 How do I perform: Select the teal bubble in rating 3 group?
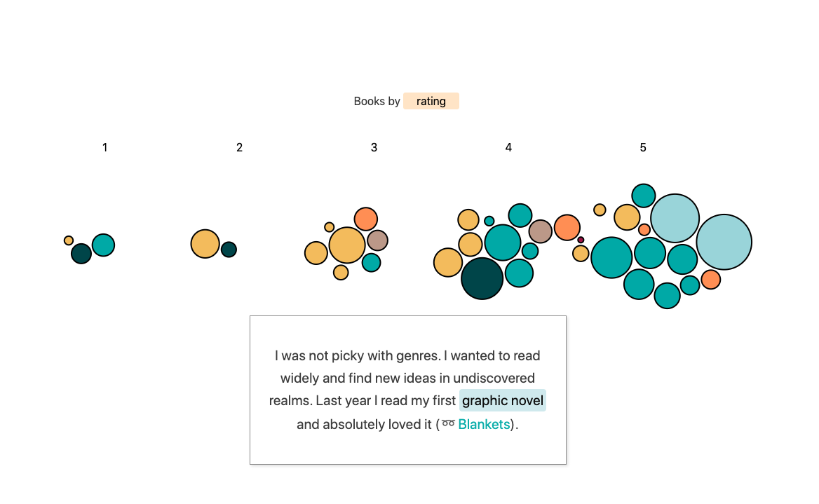click(371, 263)
